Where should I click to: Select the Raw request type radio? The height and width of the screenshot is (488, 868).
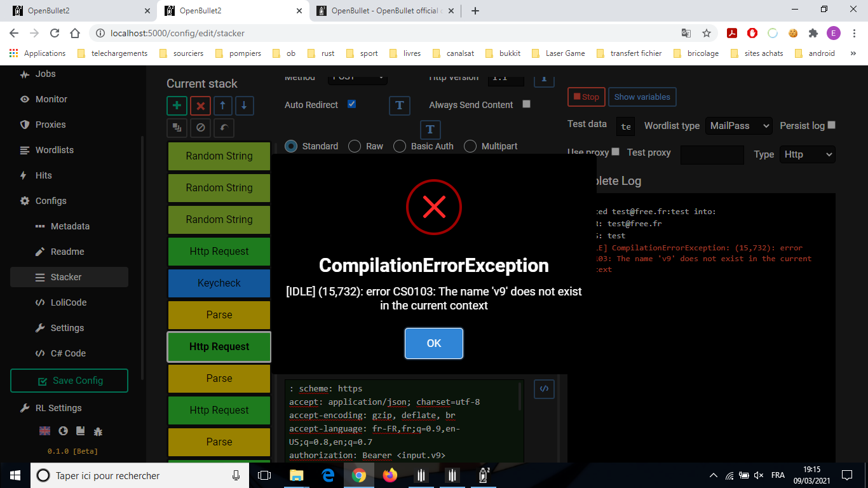click(355, 146)
